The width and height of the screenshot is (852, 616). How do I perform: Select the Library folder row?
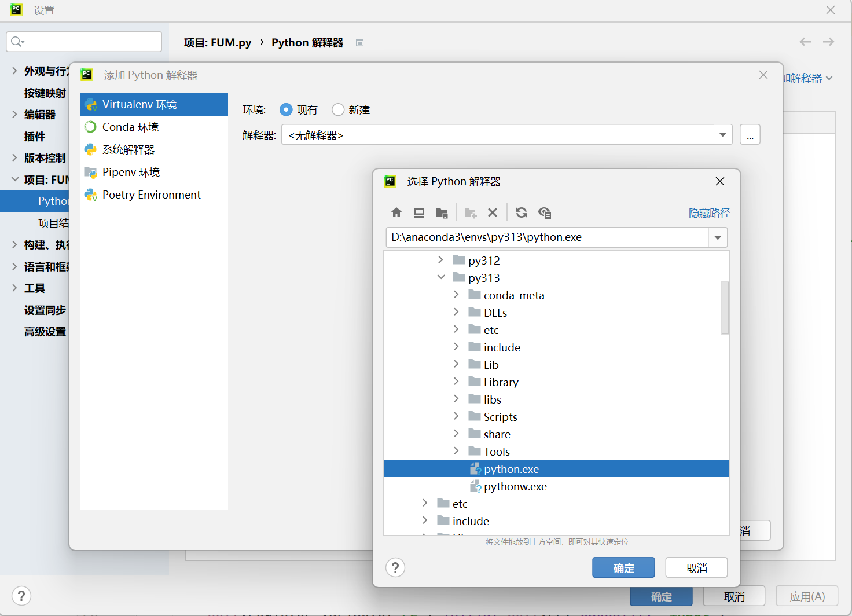point(556,382)
